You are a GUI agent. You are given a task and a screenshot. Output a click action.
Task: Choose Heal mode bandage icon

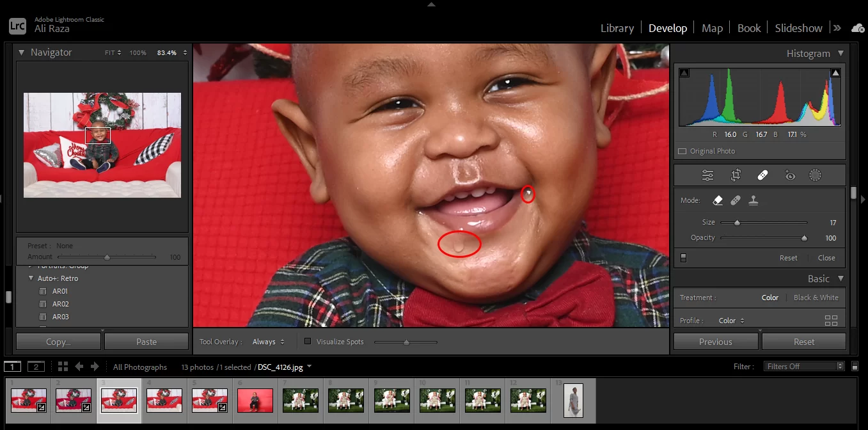click(736, 200)
